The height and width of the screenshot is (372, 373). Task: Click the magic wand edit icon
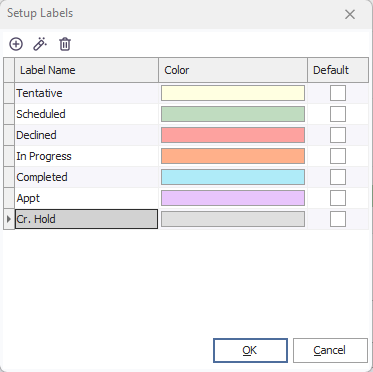point(40,44)
